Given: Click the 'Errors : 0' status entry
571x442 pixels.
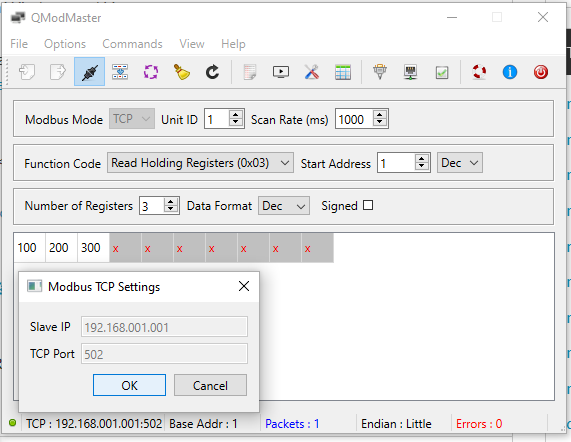Looking at the screenshot, I should [479, 423].
